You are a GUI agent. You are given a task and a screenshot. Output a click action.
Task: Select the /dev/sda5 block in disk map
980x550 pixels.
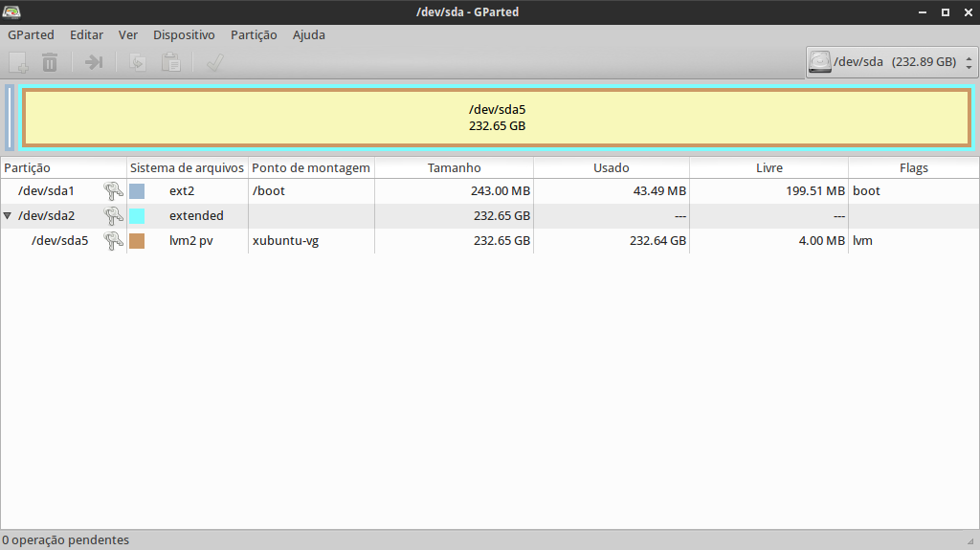click(x=497, y=118)
